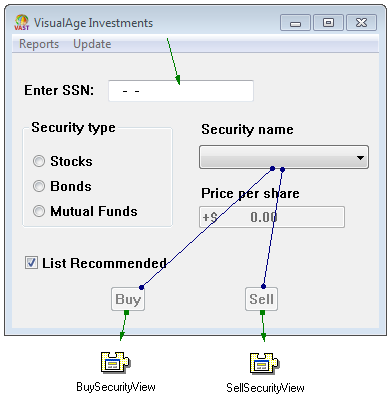Click the Buy button
The image size is (391, 398).
click(x=128, y=299)
